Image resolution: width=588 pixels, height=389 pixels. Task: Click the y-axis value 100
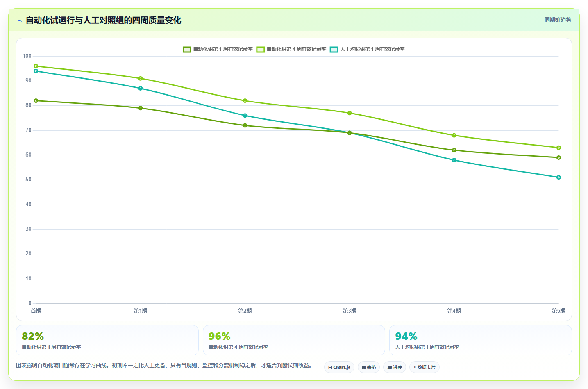tap(27, 56)
